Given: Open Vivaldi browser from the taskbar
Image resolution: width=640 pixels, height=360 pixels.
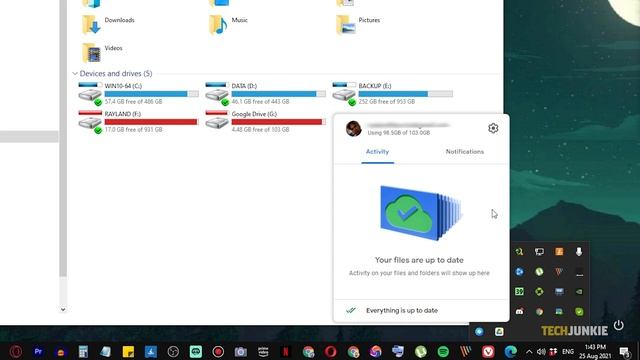Looking at the screenshot, I should (x=488, y=351).
